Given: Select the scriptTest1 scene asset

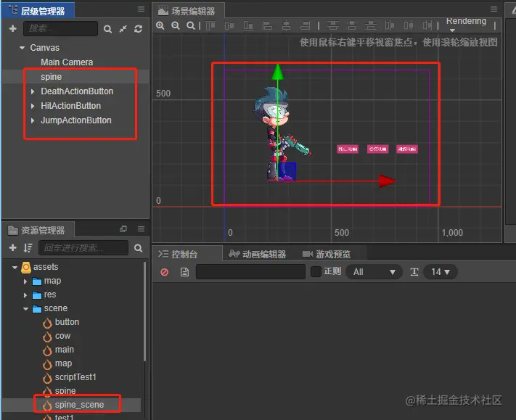Looking at the screenshot, I should click(x=75, y=377).
